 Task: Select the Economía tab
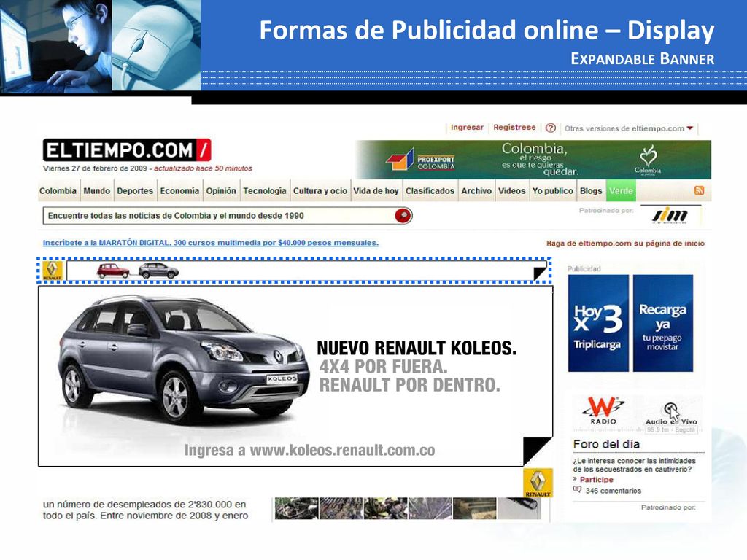[x=179, y=191]
